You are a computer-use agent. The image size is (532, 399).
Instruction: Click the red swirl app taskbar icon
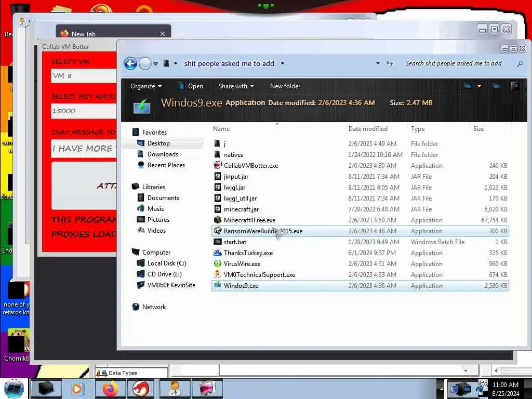coord(141,389)
